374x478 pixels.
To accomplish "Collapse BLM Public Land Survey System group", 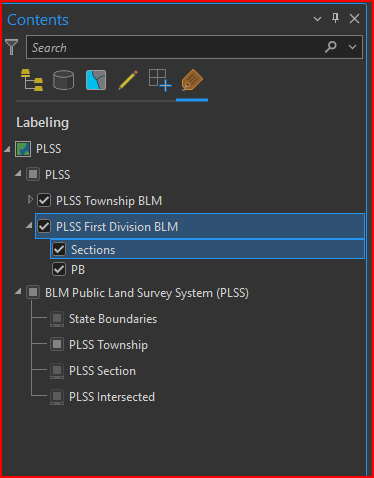I will (x=18, y=292).
